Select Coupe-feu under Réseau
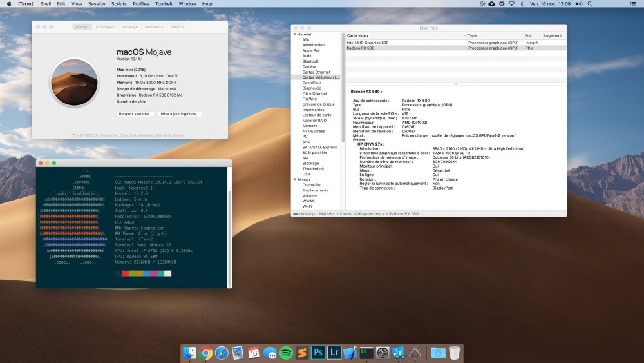 coord(312,185)
